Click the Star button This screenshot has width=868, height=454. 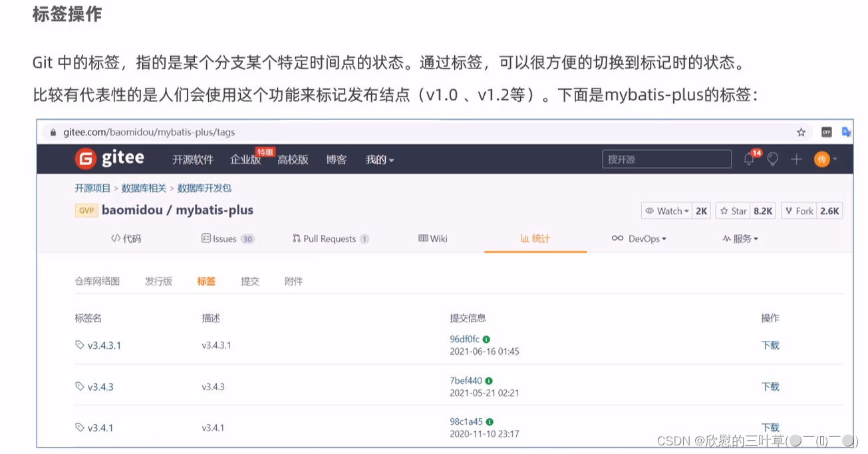click(x=733, y=211)
